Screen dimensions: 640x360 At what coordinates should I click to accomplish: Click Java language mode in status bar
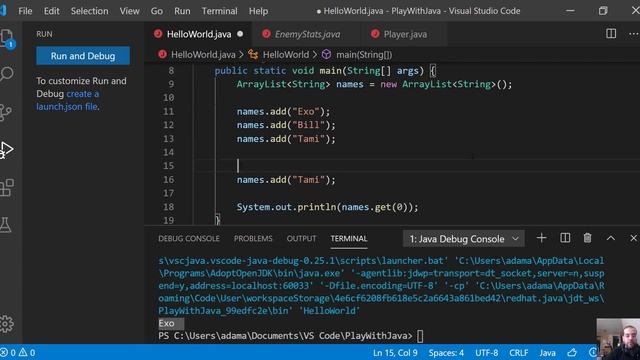547,352
